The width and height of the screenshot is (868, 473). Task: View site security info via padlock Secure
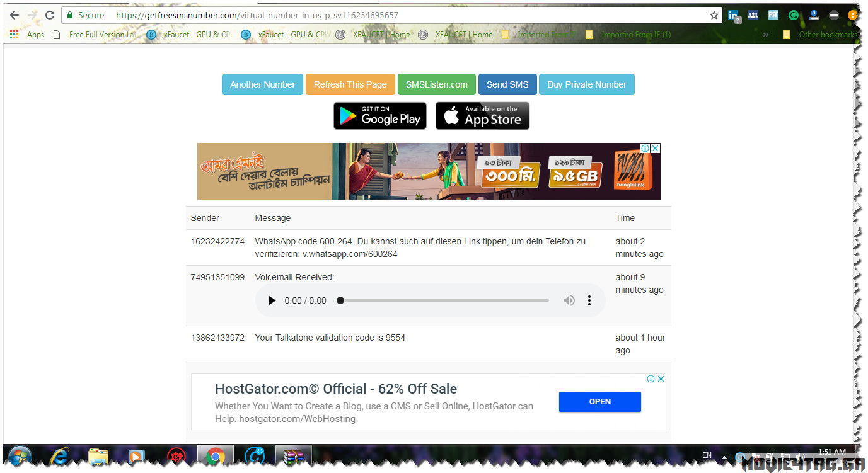click(85, 15)
